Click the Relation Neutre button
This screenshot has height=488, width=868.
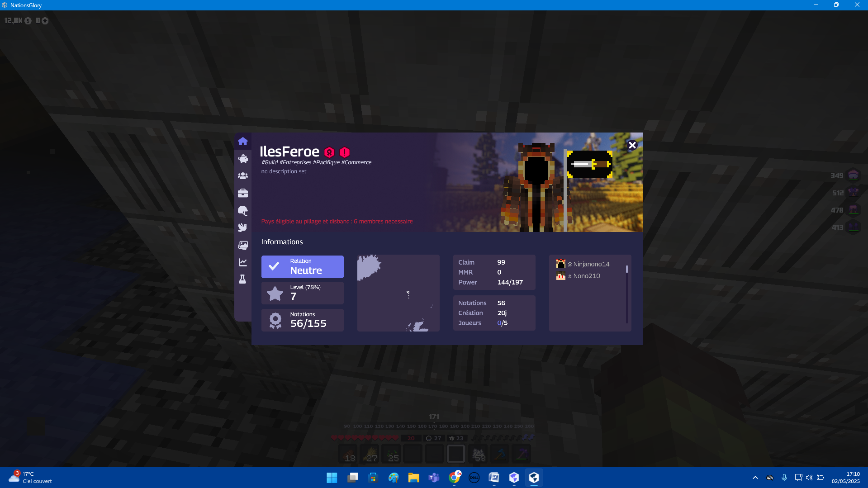click(303, 267)
